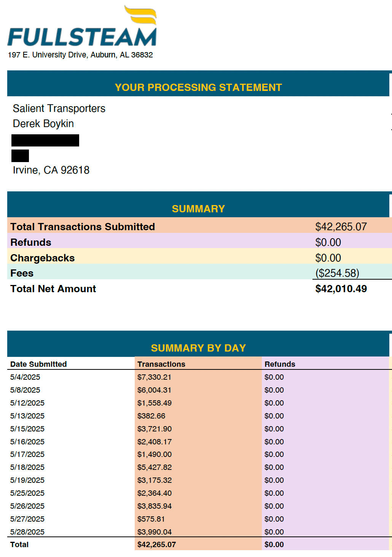Select the Total Net Amount value $42,010.49

[341, 289]
